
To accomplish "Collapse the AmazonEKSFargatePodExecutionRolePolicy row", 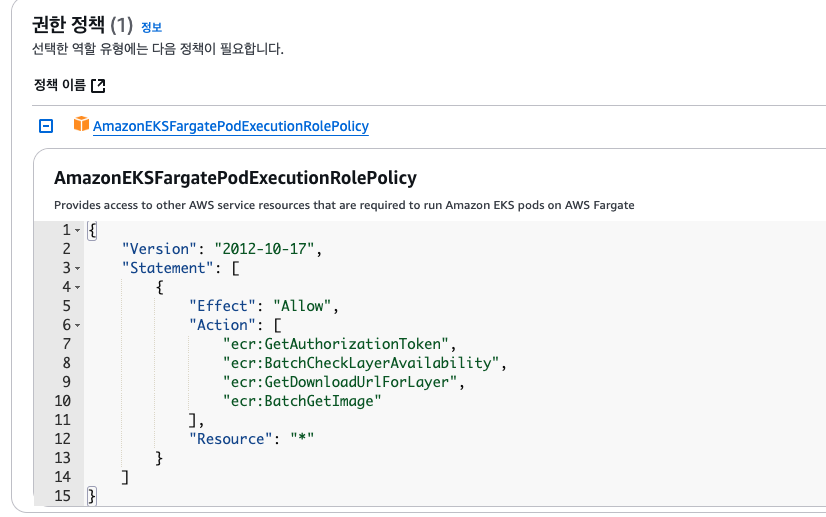I will 46,126.
